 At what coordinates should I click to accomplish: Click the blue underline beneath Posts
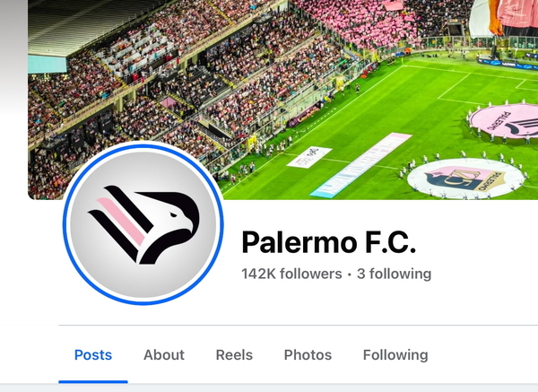point(93,382)
